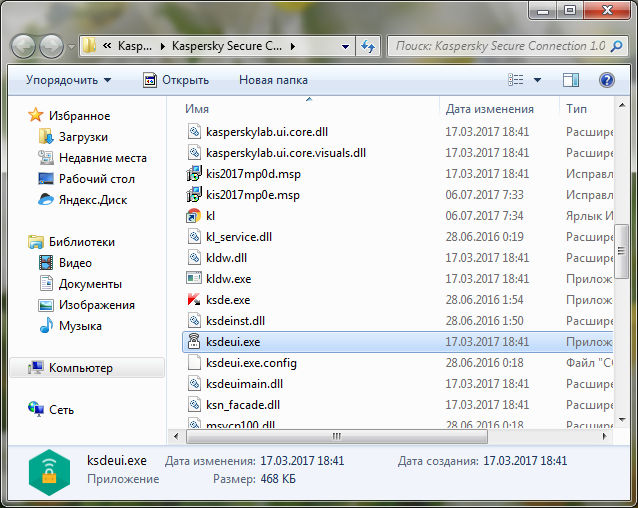638x508 pixels.
Task: Toggle the preview pane icon
Action: click(571, 80)
